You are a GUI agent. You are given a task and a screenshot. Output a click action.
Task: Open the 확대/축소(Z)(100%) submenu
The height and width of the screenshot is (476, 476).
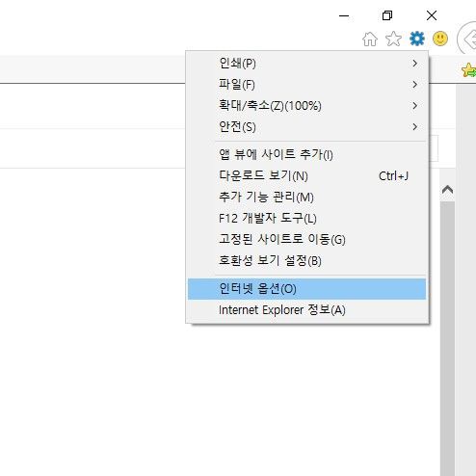(x=306, y=106)
